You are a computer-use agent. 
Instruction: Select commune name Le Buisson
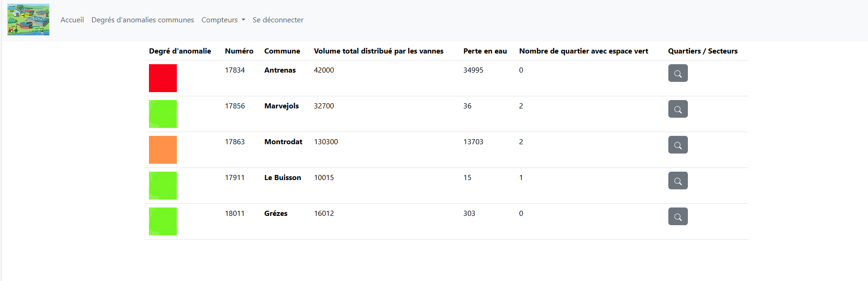click(x=283, y=178)
